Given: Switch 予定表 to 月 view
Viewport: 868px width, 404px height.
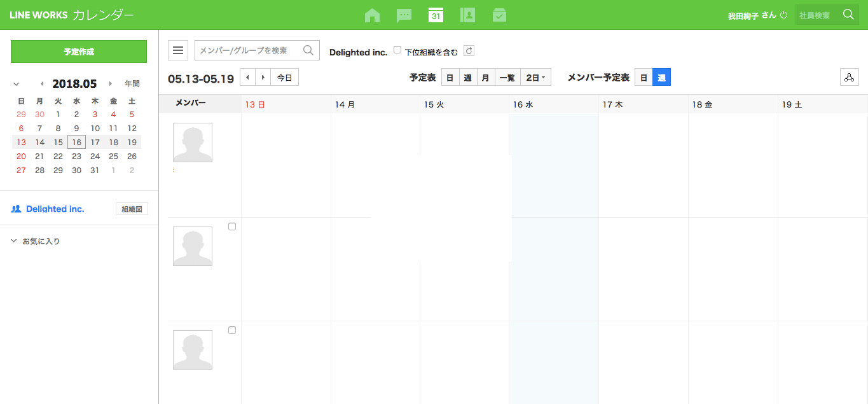Looking at the screenshot, I should 485,78.
